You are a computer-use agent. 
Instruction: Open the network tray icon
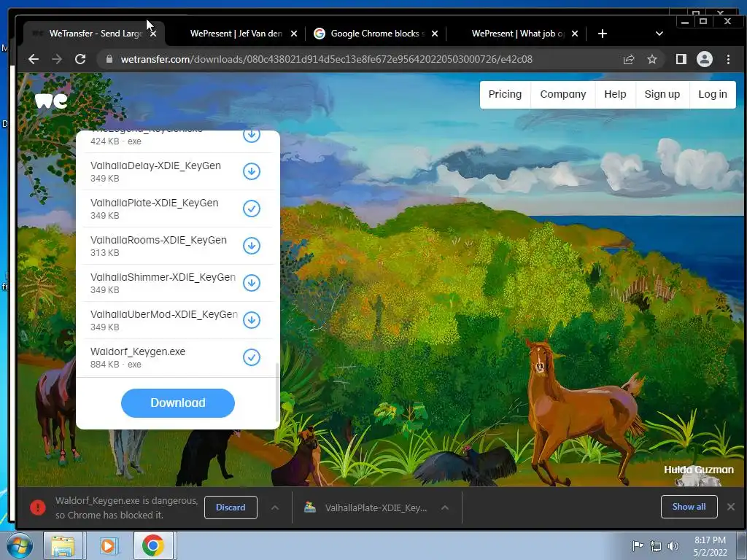click(656, 546)
